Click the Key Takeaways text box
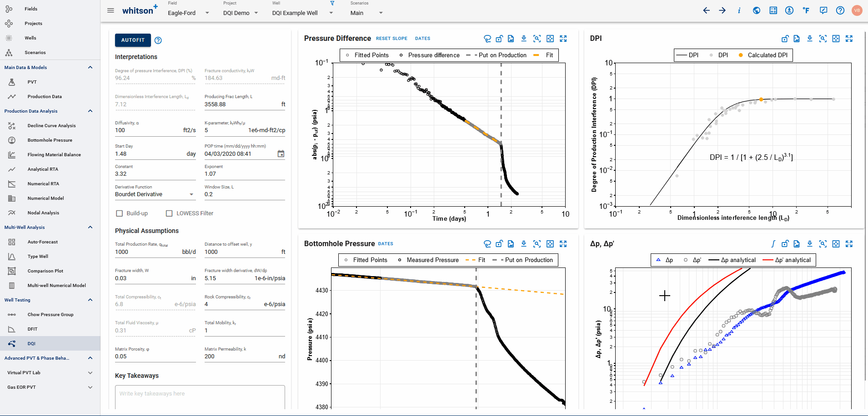The image size is (868, 416). tap(200, 397)
